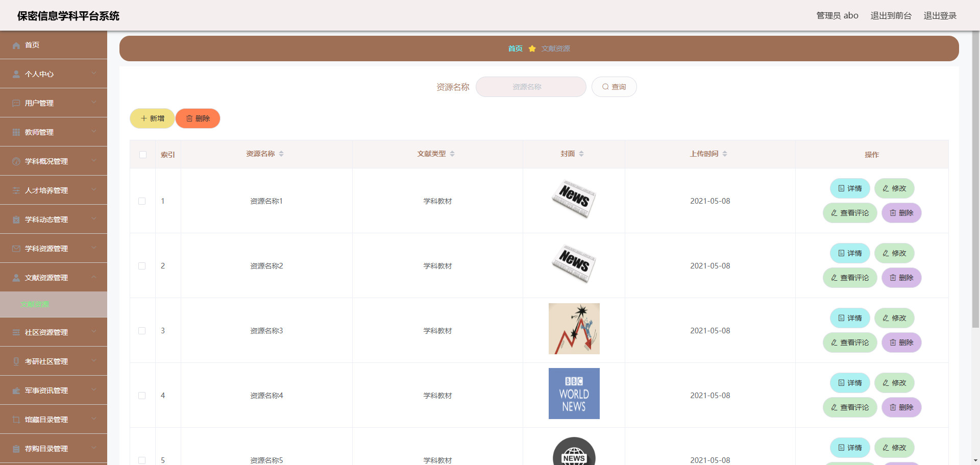Click the person icon next to 个人中心
980x465 pixels.
(x=16, y=75)
